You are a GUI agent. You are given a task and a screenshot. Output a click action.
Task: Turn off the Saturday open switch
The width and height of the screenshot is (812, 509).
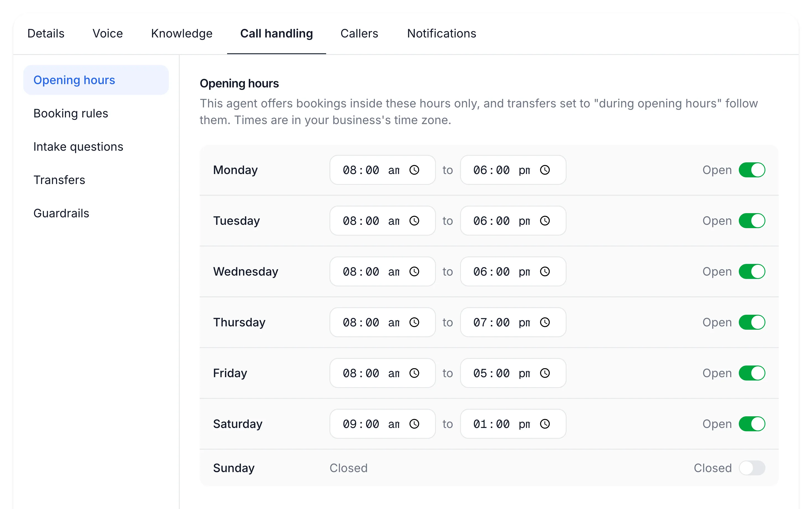click(x=752, y=424)
